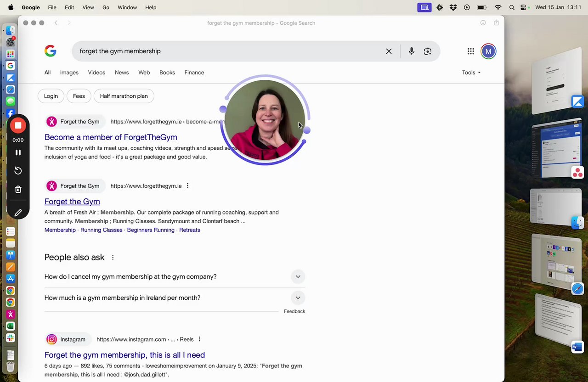
Task: Pause the screen recording
Action: point(18,152)
